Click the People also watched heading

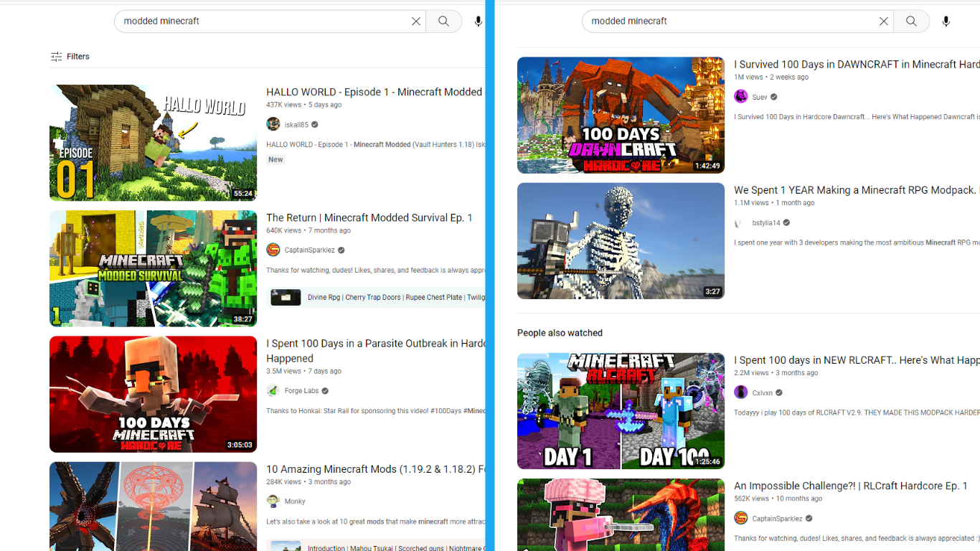click(560, 333)
